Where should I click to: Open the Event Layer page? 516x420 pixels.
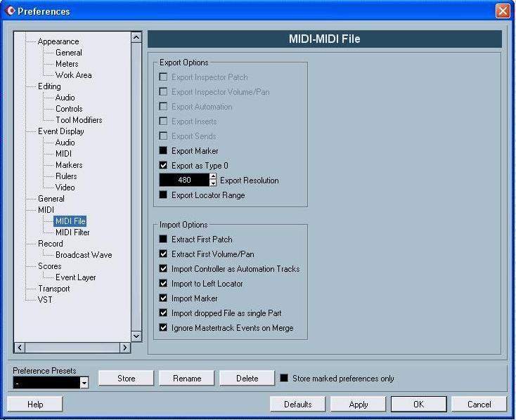(x=76, y=277)
